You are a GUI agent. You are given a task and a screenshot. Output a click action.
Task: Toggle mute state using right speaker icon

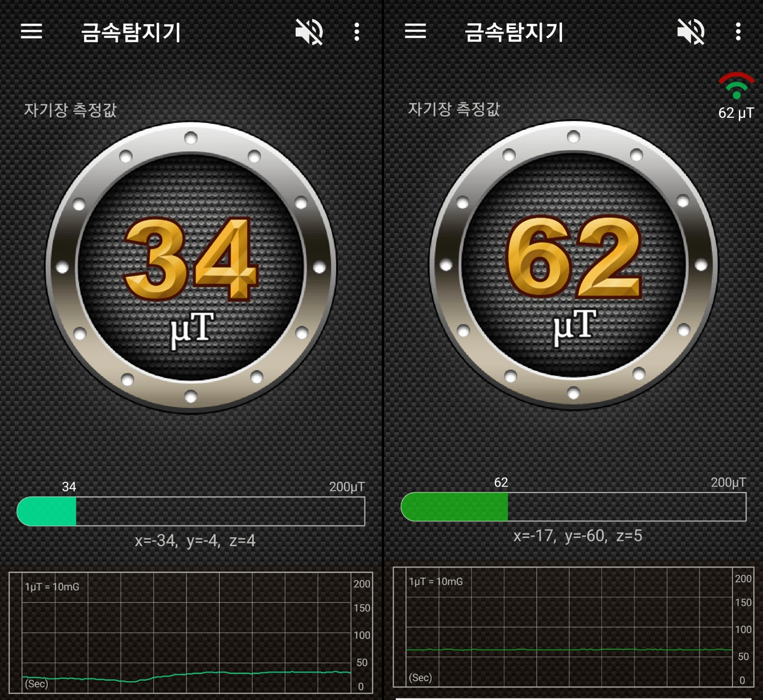pos(691,32)
